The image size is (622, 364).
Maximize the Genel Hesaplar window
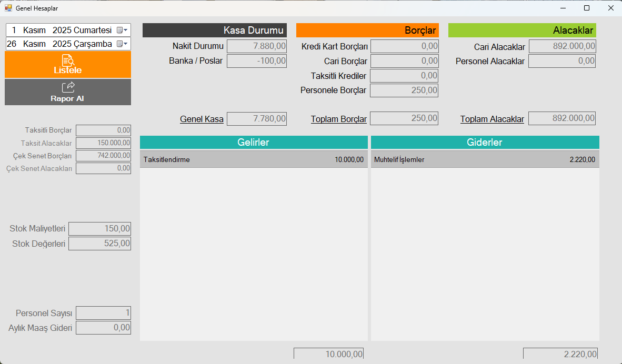point(587,8)
